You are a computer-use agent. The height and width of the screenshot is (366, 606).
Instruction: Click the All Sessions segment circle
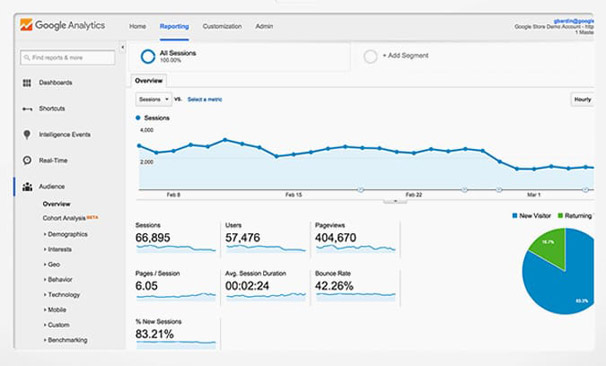click(x=148, y=56)
